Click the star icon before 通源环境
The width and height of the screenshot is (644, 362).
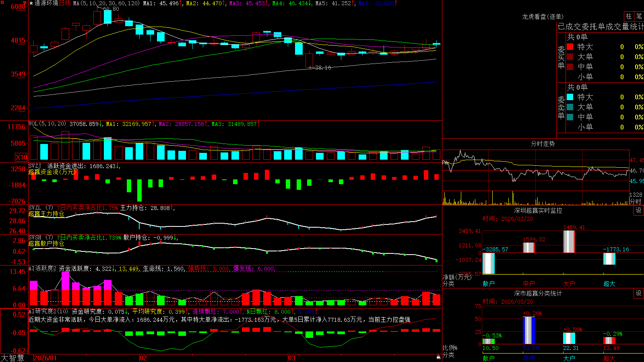(x=31, y=3)
